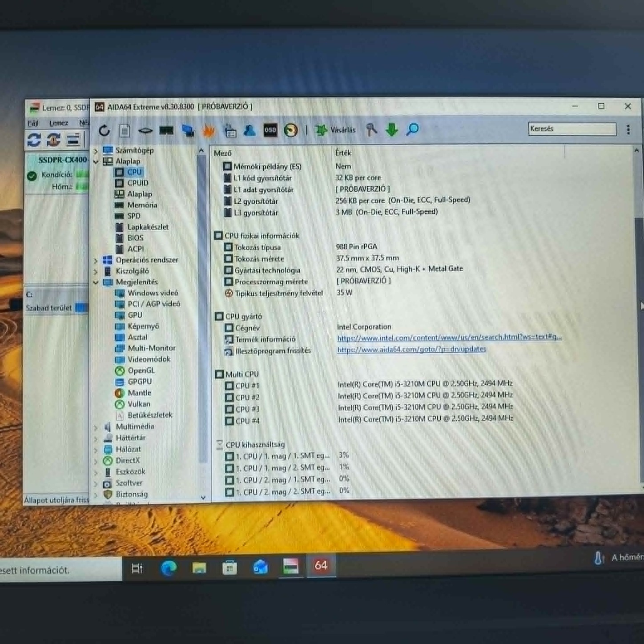The image size is (644, 644).
Task: Select SPD in the navigation tree
Action: [134, 216]
